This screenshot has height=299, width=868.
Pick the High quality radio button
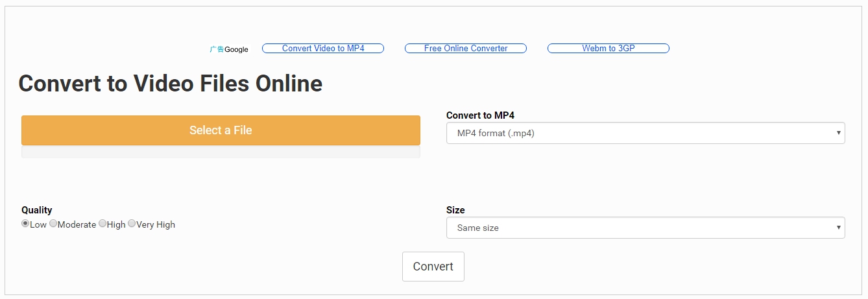pos(102,224)
